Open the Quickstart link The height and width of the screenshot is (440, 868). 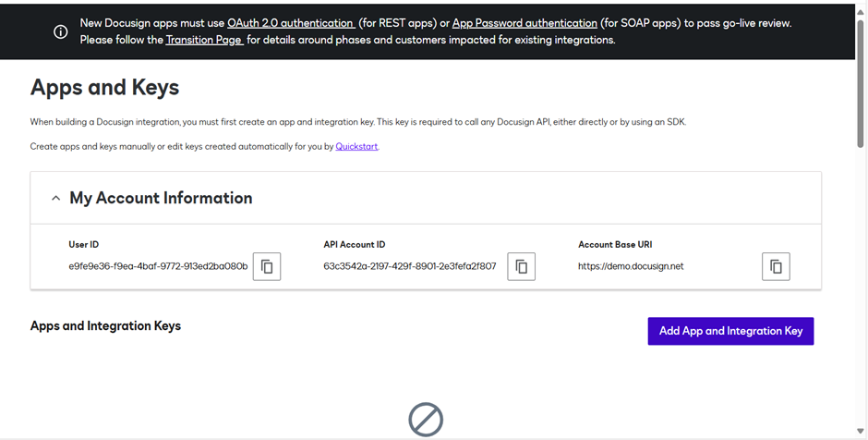click(356, 146)
